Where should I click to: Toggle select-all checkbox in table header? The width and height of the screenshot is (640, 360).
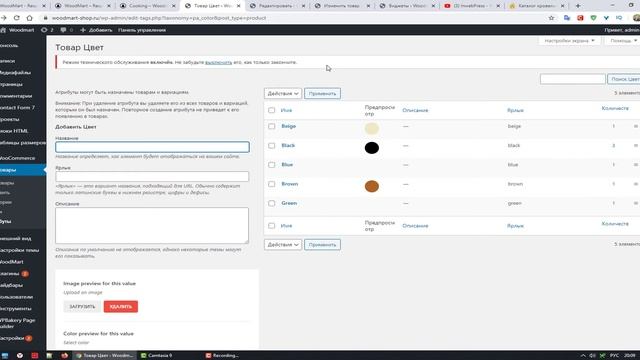pos(271,110)
